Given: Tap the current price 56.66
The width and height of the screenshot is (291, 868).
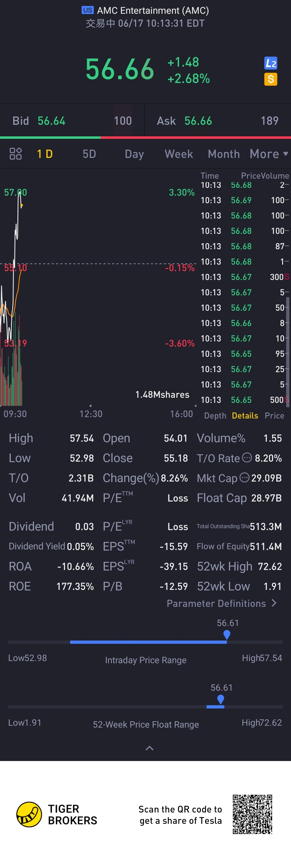Looking at the screenshot, I should click(x=120, y=69).
